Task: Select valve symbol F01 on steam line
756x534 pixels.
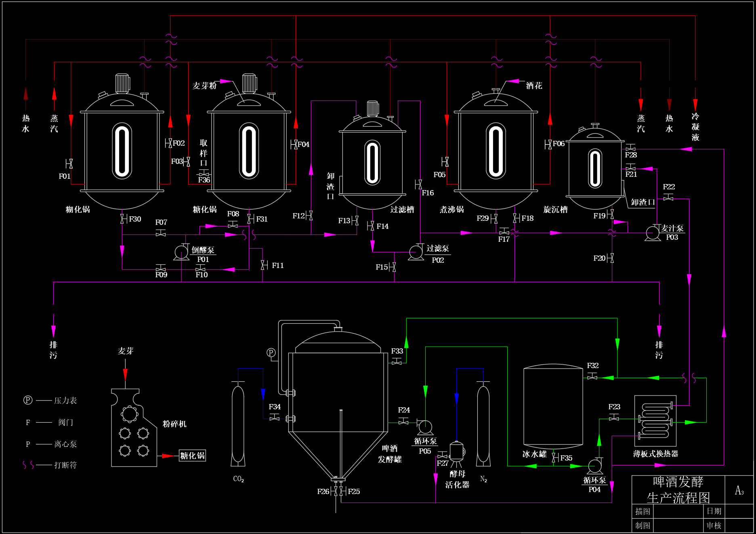Action: pos(69,163)
